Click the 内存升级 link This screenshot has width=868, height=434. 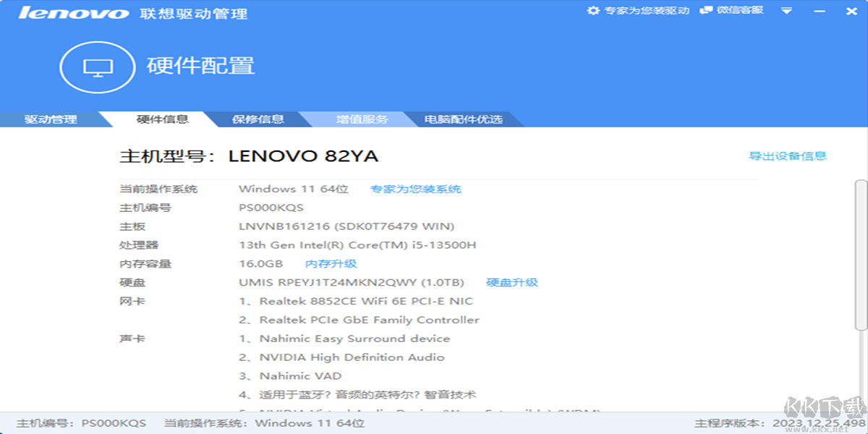331,264
